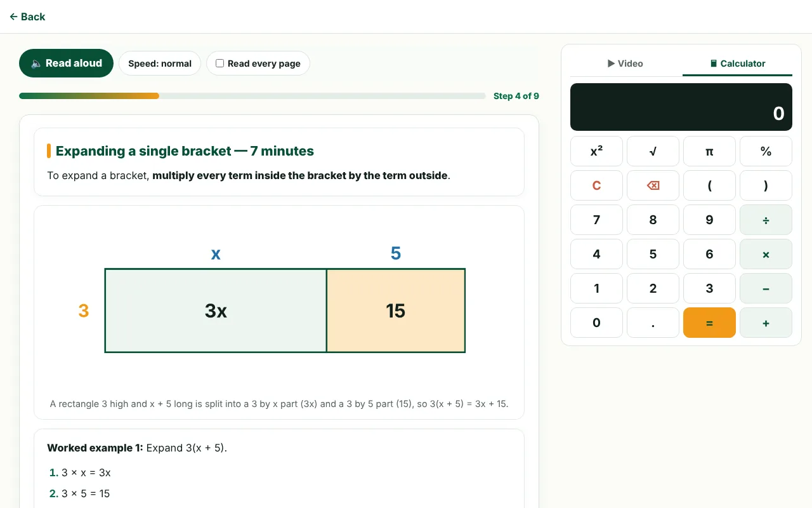Click the calculator display showing 0

coord(681,107)
